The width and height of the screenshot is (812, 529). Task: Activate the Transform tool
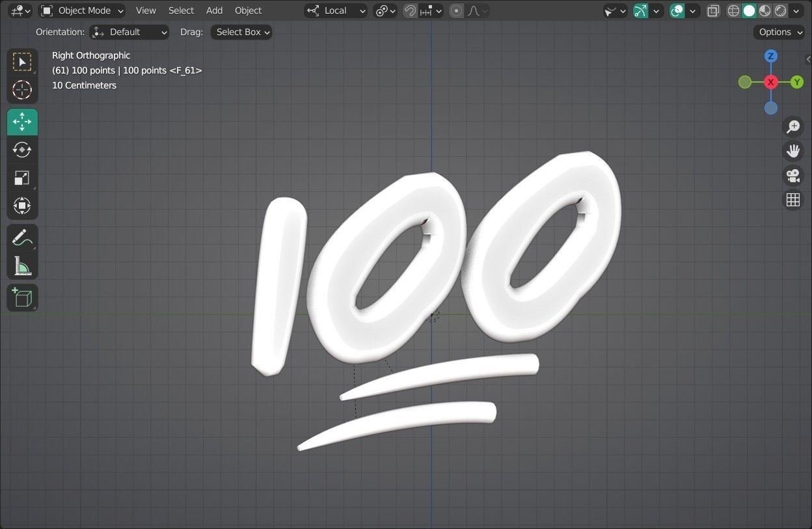[22, 206]
